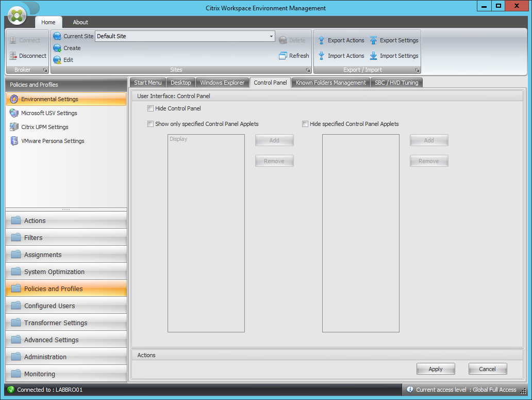Click the Import Settings icon
This screenshot has width=532, height=400.
373,56
